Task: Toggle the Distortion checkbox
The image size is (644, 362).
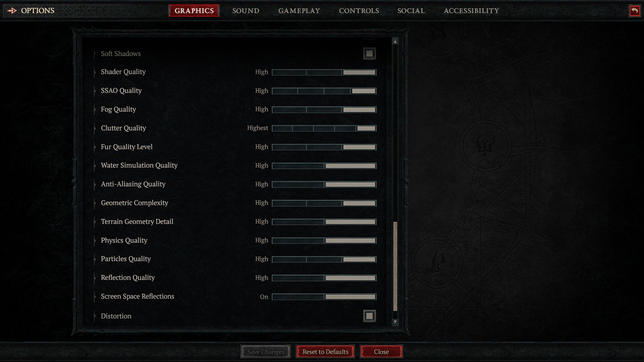Action: pyautogui.click(x=369, y=316)
